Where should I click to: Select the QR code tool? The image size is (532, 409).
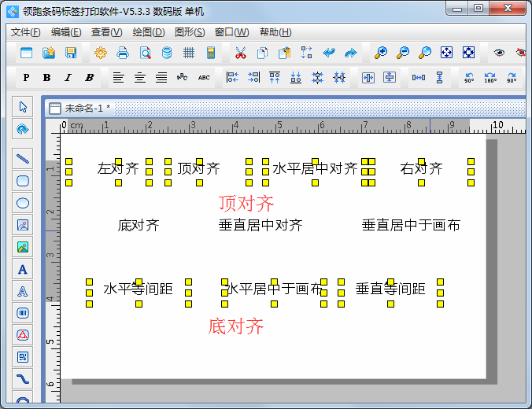(x=23, y=357)
